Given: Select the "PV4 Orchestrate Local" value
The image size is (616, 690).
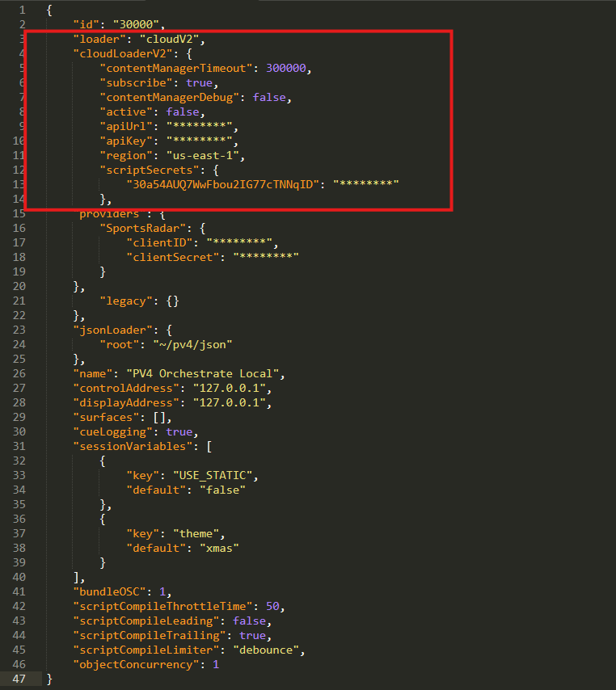Looking at the screenshot, I should (203, 373).
